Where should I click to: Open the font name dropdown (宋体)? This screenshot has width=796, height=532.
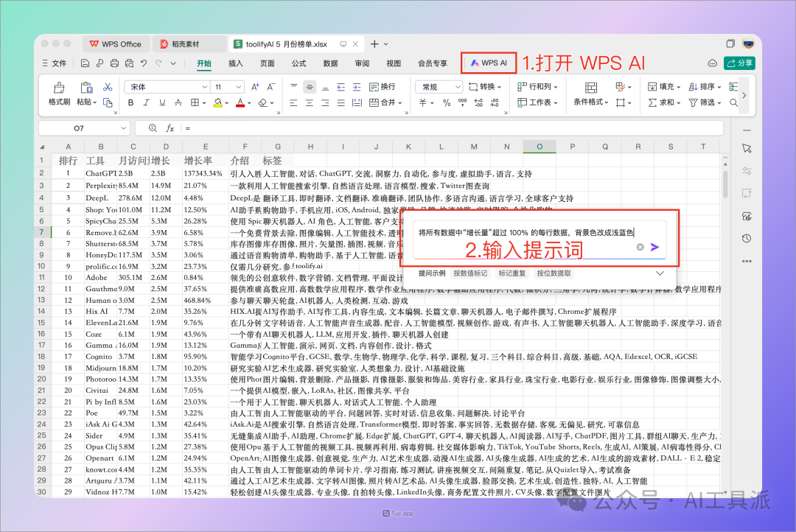(x=205, y=87)
